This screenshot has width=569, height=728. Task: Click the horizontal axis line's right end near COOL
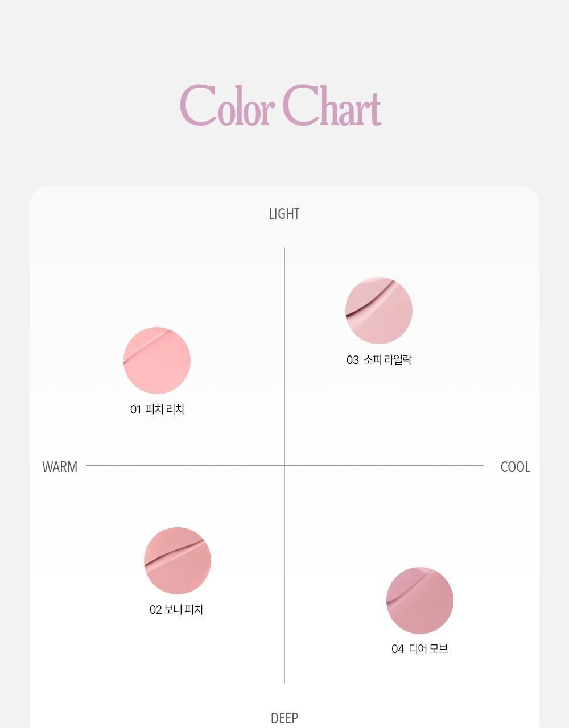pyautogui.click(x=481, y=466)
